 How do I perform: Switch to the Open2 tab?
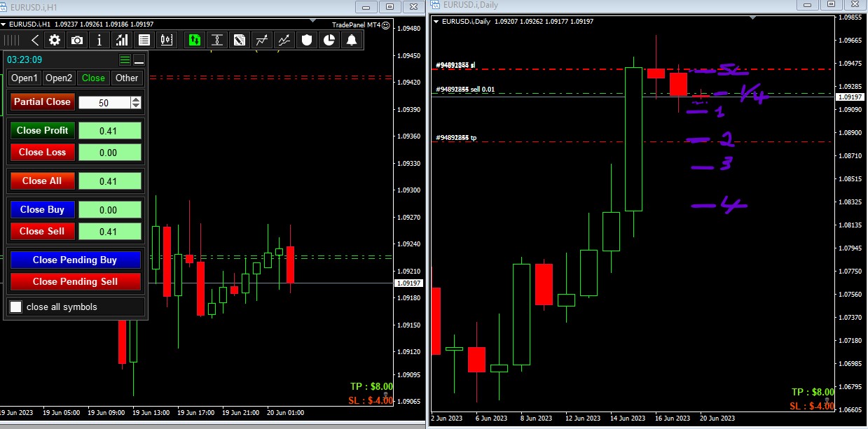tap(59, 78)
